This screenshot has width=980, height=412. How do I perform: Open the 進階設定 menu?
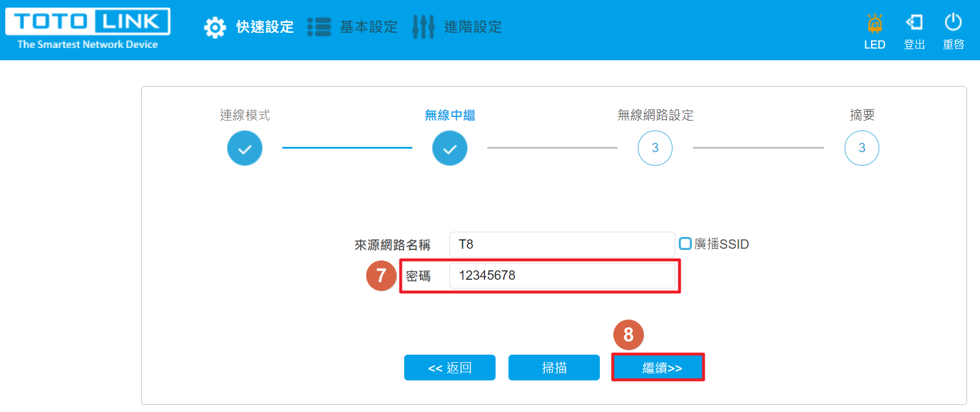pos(473,27)
